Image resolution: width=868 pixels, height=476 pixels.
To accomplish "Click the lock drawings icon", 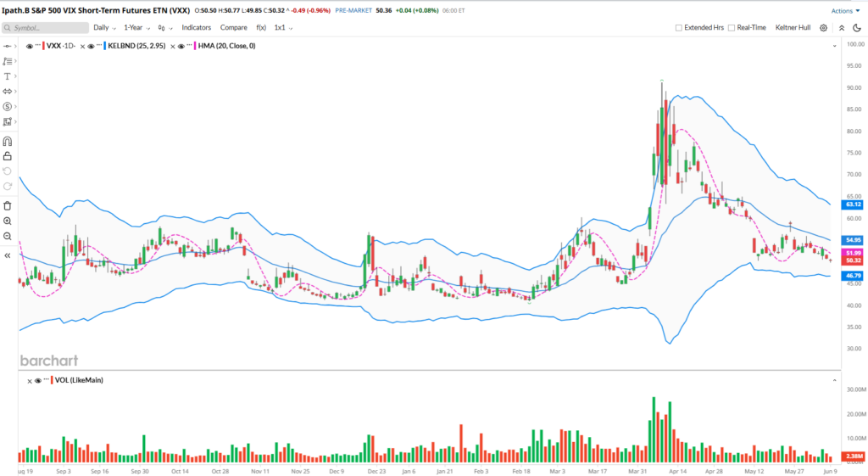I will coord(8,156).
